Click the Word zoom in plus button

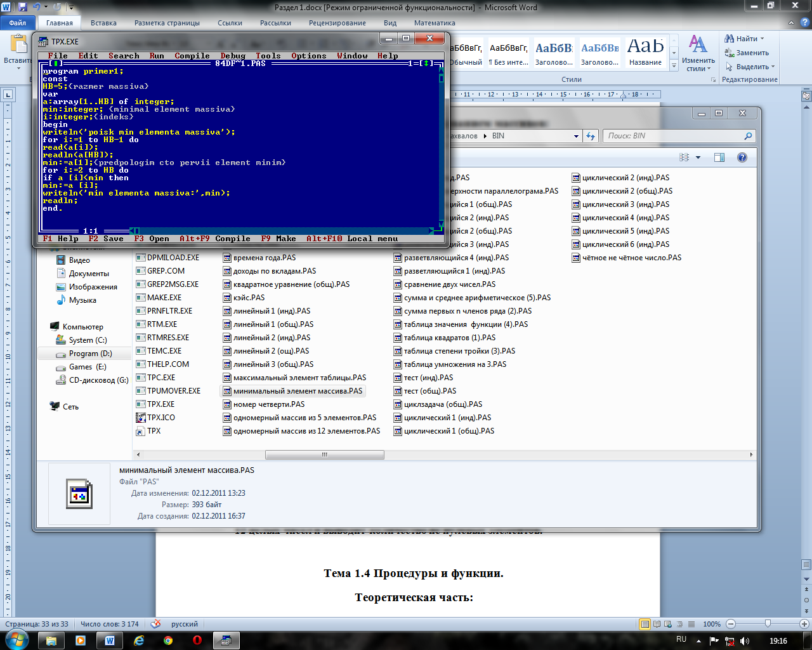coord(806,624)
